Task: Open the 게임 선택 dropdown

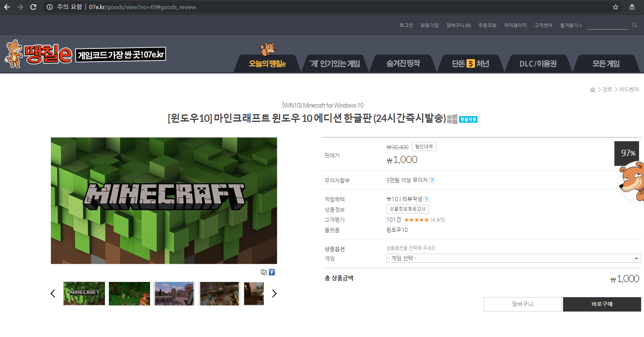Action: point(513,258)
